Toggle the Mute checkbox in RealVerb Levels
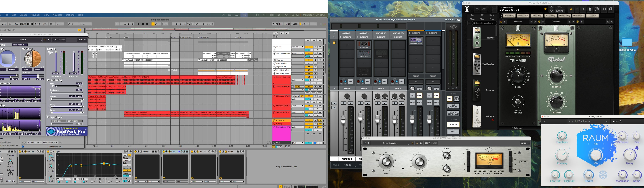644x188 pixels. click(x=50, y=54)
